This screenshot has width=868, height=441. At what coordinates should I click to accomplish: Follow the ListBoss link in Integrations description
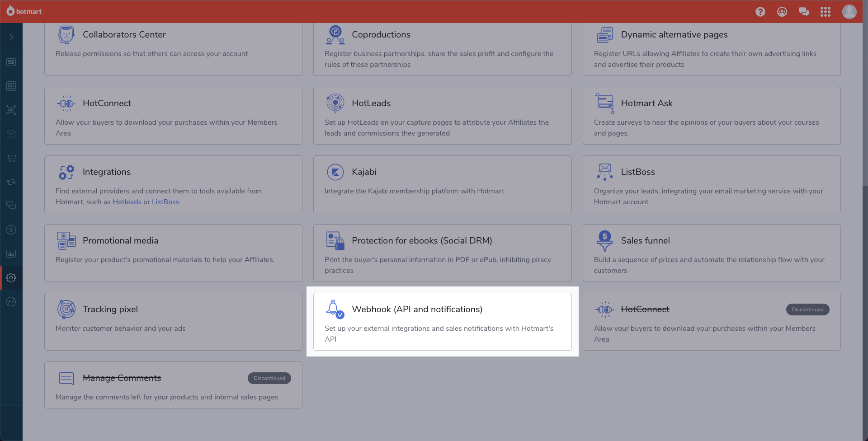pyautogui.click(x=165, y=202)
